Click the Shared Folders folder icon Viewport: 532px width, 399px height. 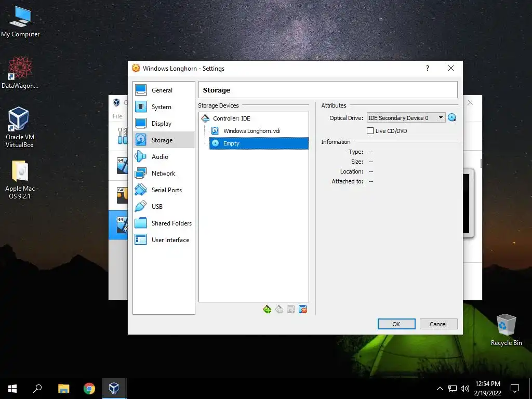click(x=141, y=223)
